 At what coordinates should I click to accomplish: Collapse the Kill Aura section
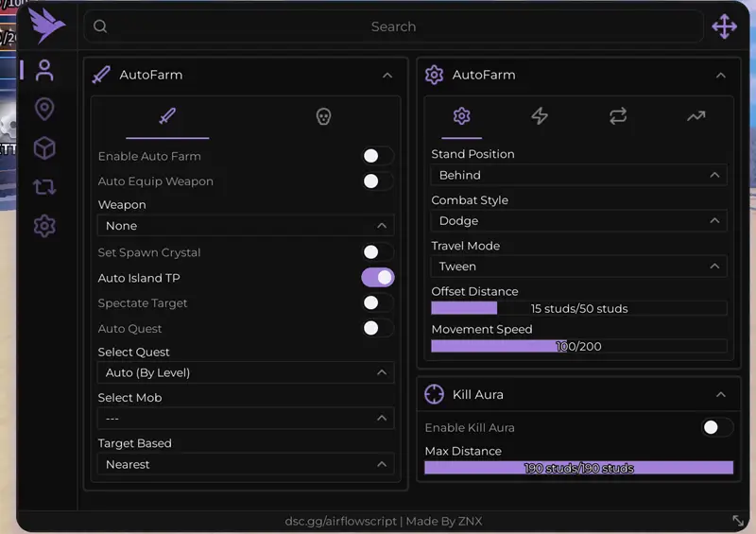pos(720,394)
